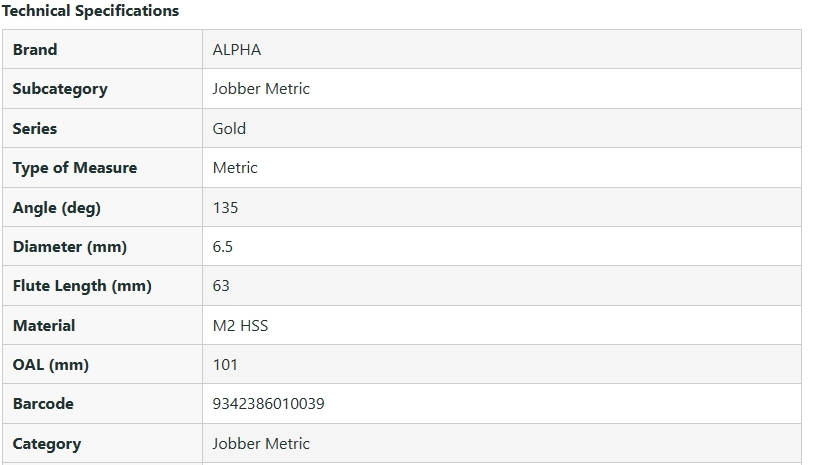Screen dimensions: 819x465
Task: Select the Subcategory label cell
Action: coord(60,89)
